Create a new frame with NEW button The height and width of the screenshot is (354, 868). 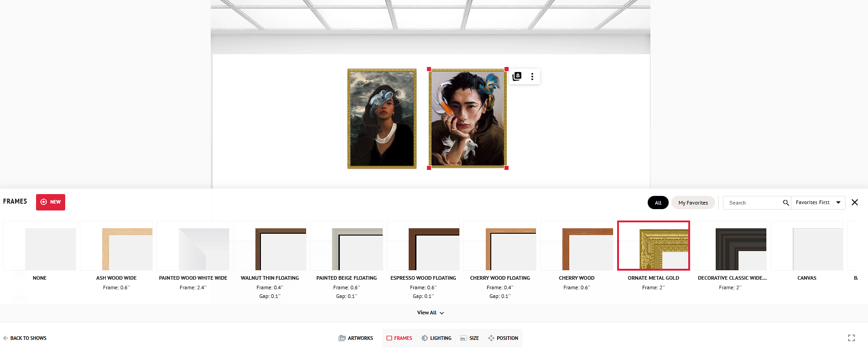(x=51, y=202)
